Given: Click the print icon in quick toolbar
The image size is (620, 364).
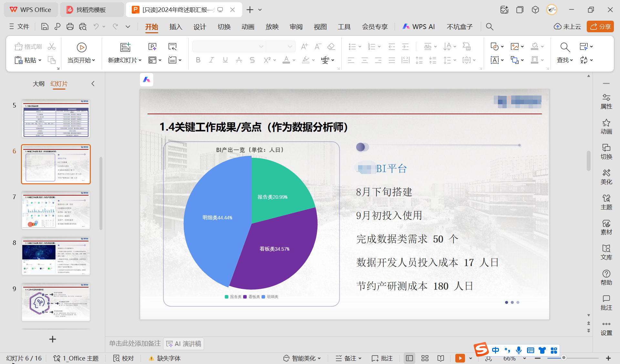Looking at the screenshot, I should pyautogui.click(x=70, y=27).
